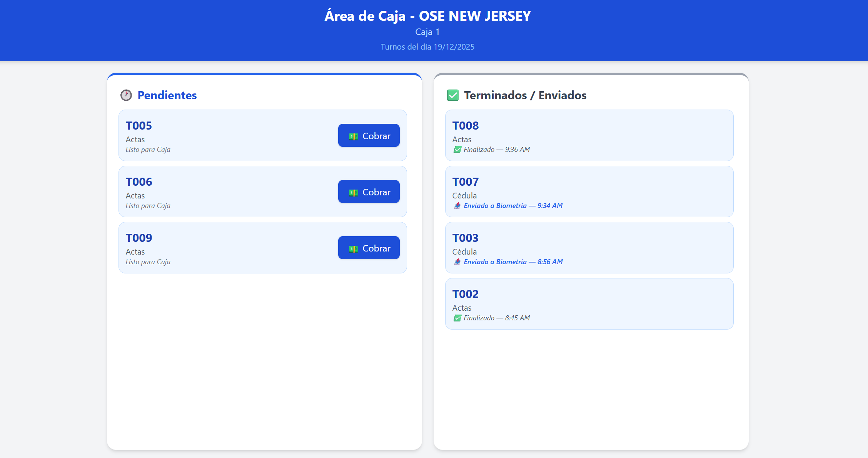The height and width of the screenshot is (458, 868).
Task: Click the money icon in T006's Cobrar button
Action: tap(353, 193)
